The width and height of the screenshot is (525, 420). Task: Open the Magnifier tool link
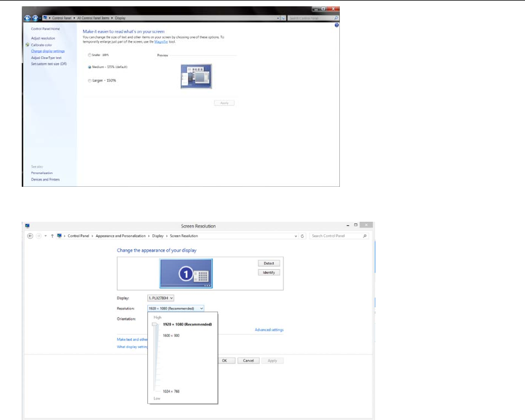[x=161, y=42]
